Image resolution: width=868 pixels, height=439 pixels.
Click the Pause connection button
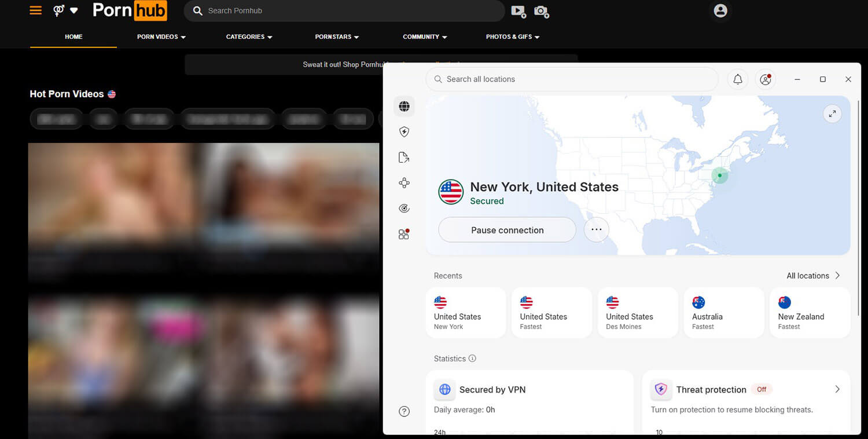click(x=507, y=230)
